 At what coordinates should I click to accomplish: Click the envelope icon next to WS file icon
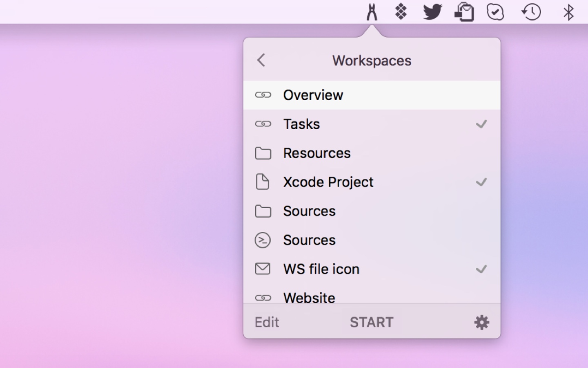pyautogui.click(x=263, y=269)
